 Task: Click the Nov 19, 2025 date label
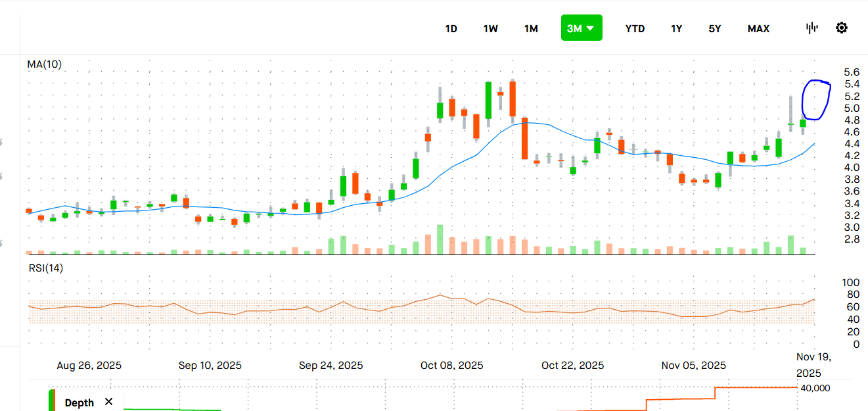click(x=814, y=365)
